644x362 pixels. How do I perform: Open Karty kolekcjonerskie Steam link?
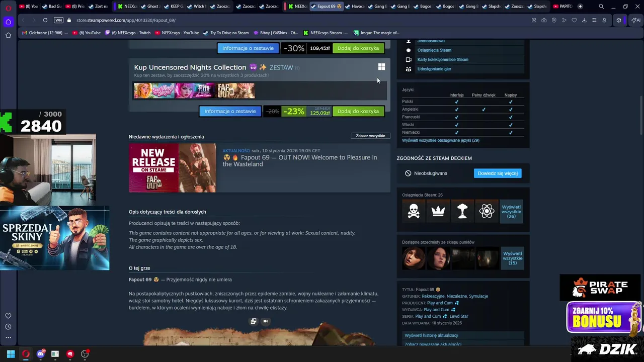click(443, 59)
